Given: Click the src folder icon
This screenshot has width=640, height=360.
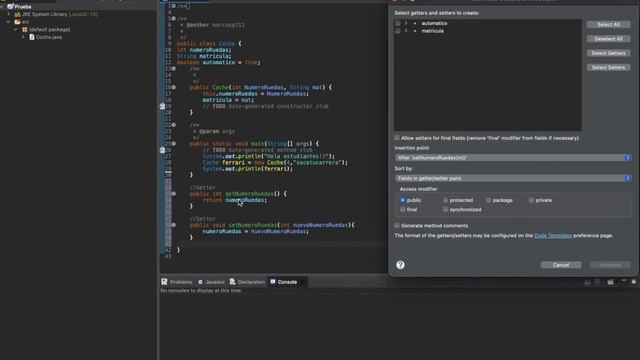Looking at the screenshot, I should point(17,22).
